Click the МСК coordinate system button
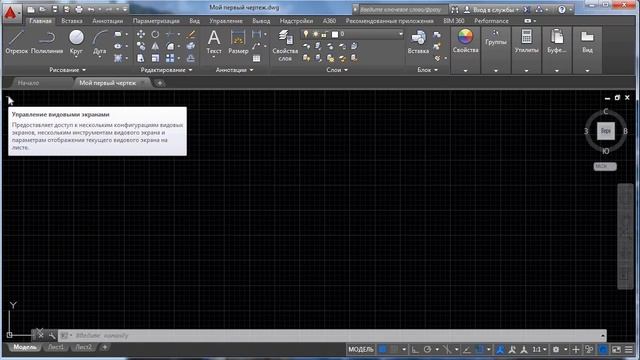The height and width of the screenshot is (360, 640). coord(605,167)
